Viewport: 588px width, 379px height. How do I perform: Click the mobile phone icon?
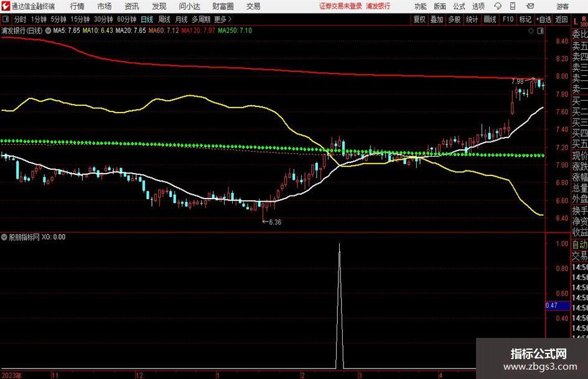tap(513, 6)
